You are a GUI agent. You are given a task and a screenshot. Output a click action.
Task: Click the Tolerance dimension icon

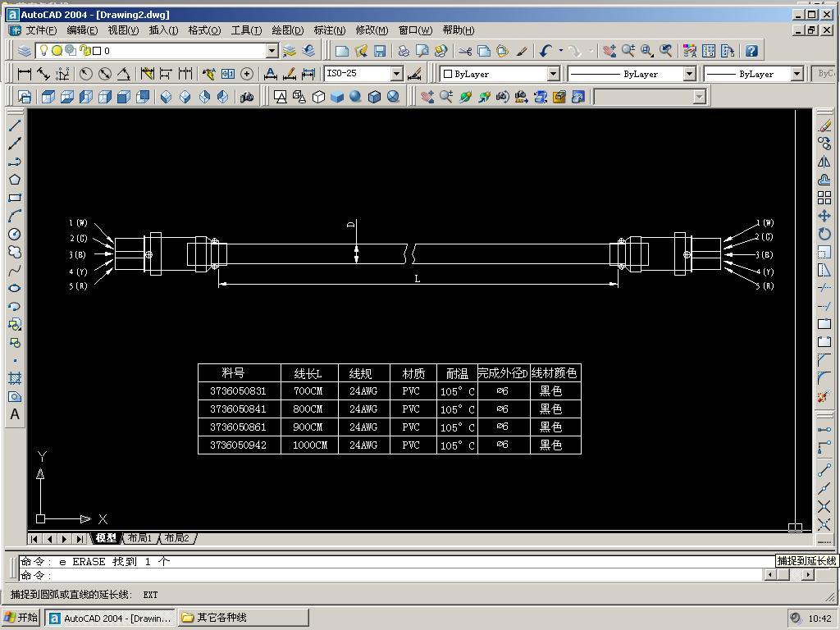click(x=228, y=73)
